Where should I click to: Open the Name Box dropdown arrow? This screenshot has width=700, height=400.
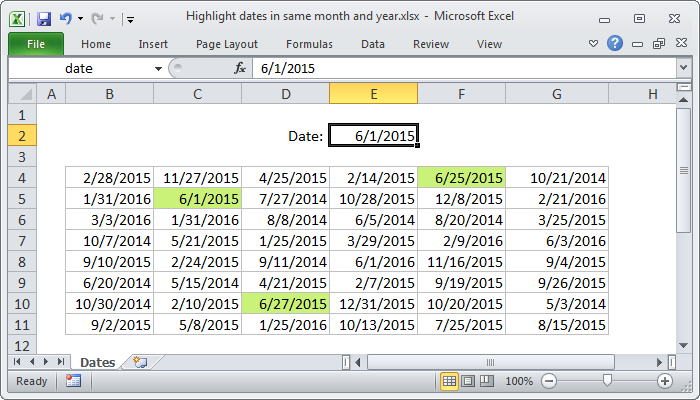point(158,68)
